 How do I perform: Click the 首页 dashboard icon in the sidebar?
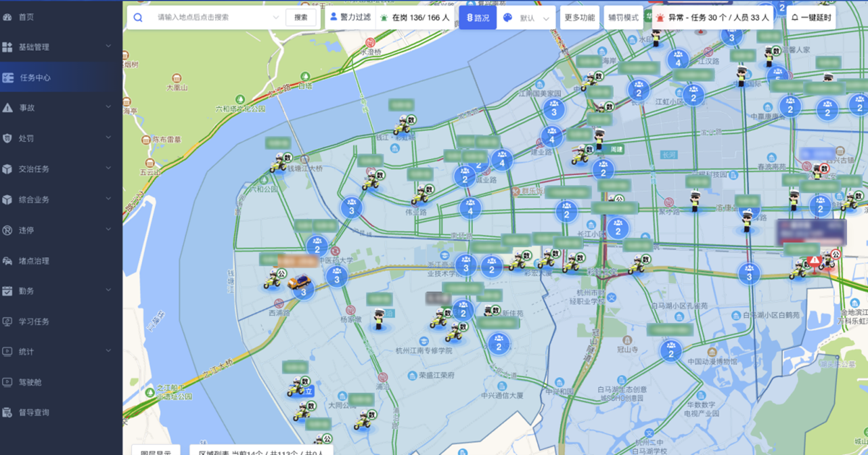tap(7, 17)
